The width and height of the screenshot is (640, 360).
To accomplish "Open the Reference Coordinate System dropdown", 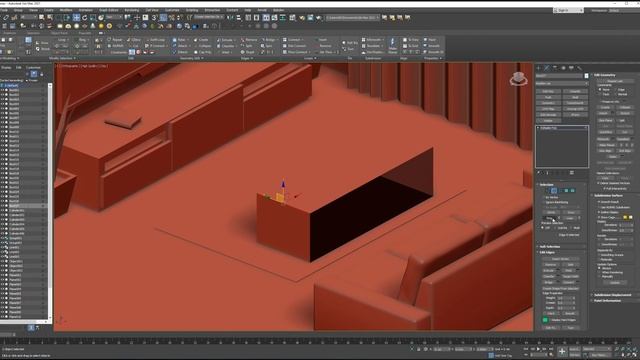I will [x=114, y=18].
